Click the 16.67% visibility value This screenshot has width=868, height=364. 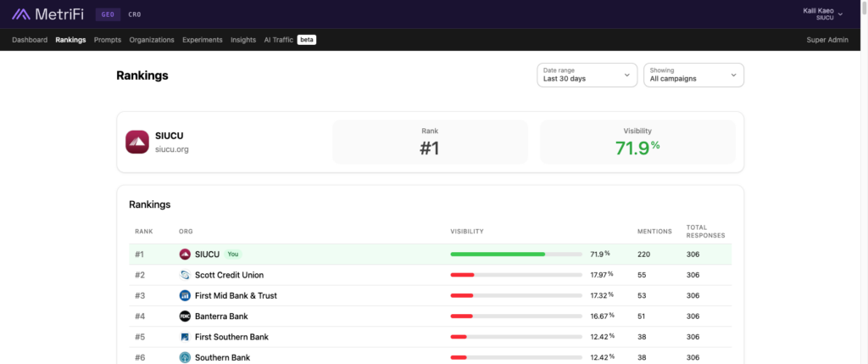tap(602, 316)
